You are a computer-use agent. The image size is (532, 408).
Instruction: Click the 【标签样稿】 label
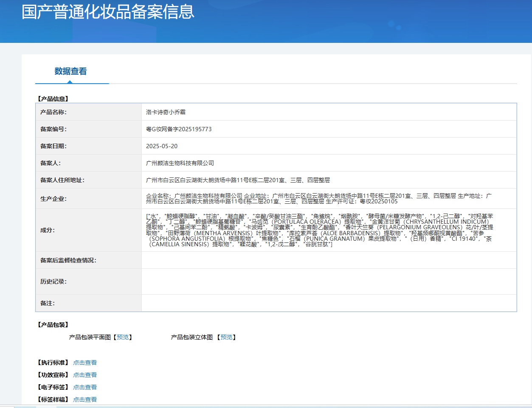53,400
